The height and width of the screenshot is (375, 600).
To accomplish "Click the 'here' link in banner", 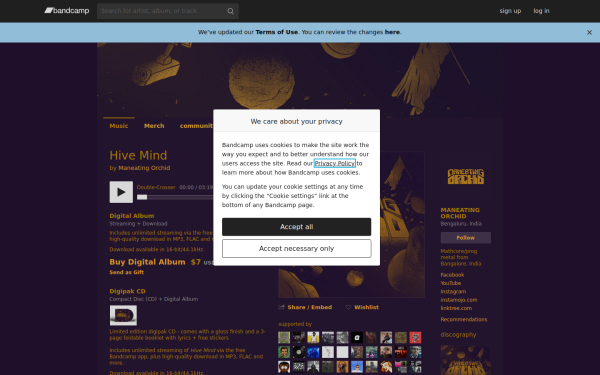I will 392,32.
